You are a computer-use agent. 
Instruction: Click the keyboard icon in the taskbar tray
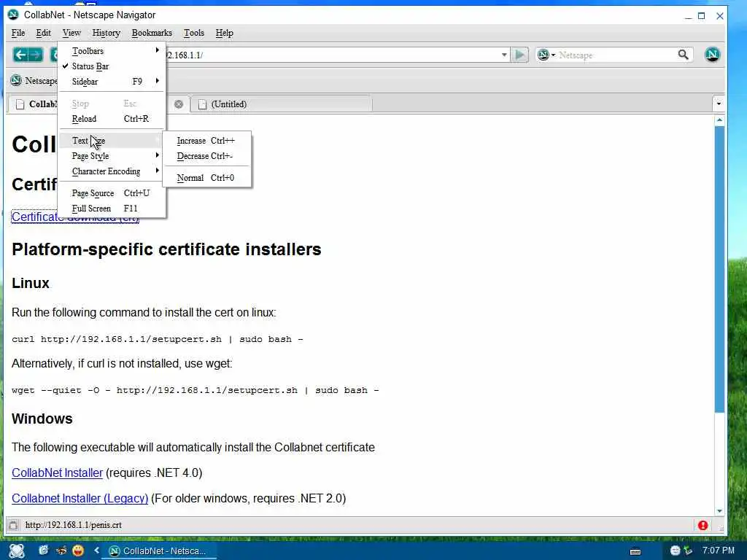click(x=635, y=551)
